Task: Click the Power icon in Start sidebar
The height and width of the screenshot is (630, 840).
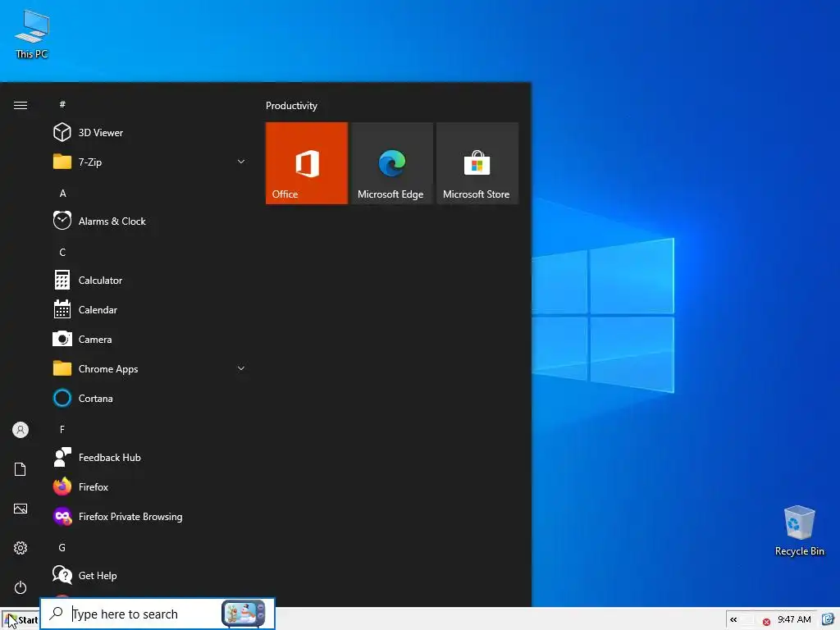Action: 21,587
